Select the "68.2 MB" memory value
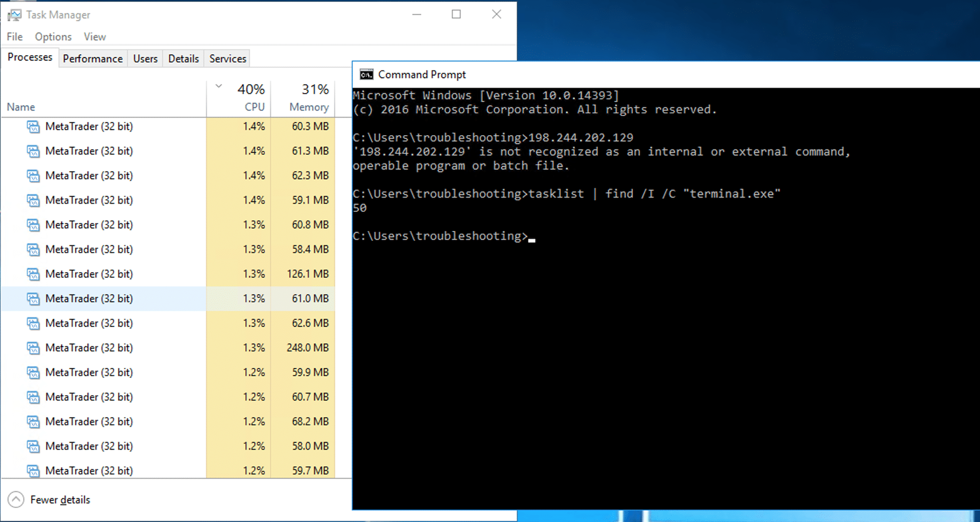980x522 pixels. coord(310,422)
